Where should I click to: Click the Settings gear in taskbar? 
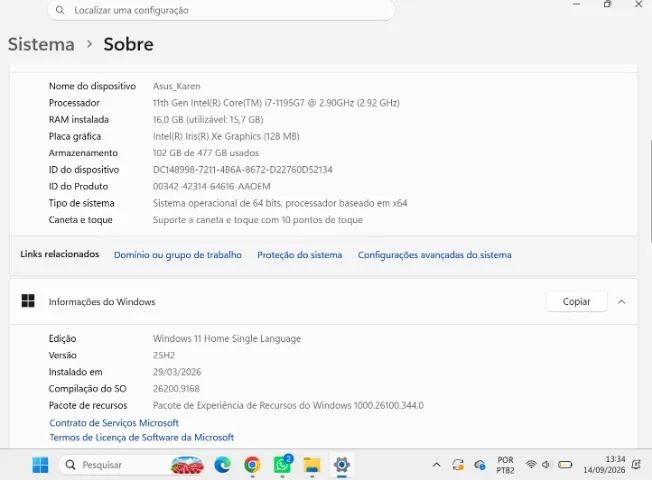(x=341, y=465)
